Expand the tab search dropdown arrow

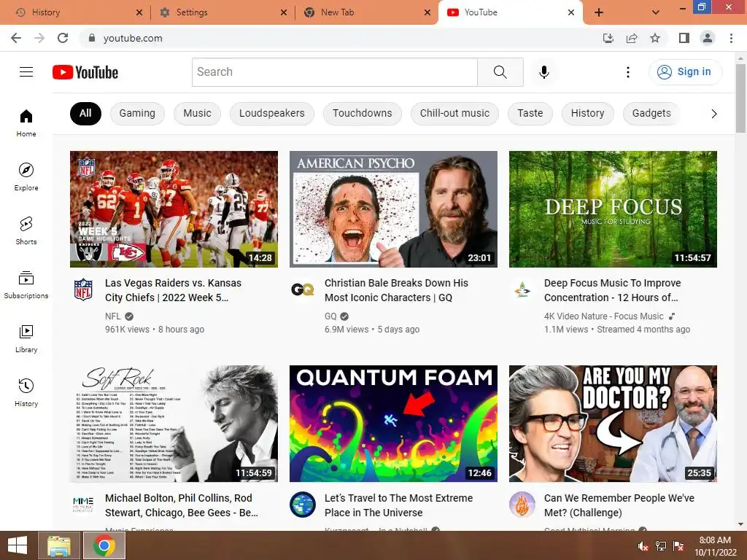656,12
